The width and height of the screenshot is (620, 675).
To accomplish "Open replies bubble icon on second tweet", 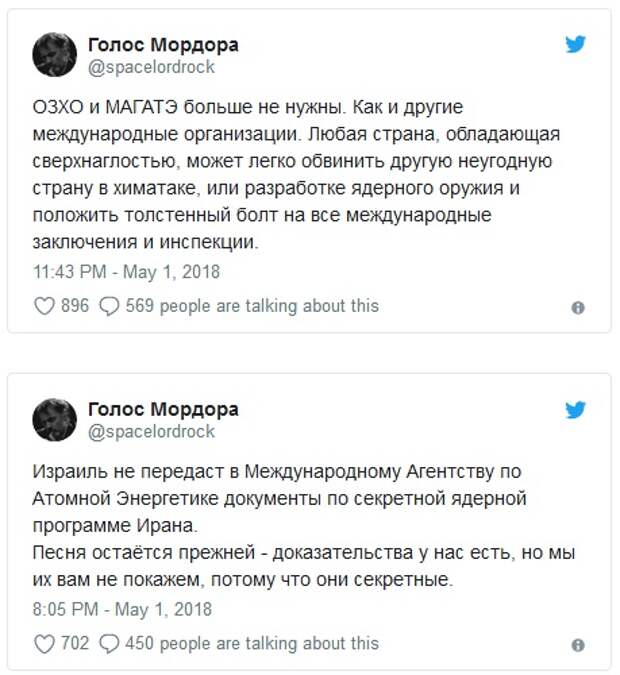I will (x=109, y=644).
